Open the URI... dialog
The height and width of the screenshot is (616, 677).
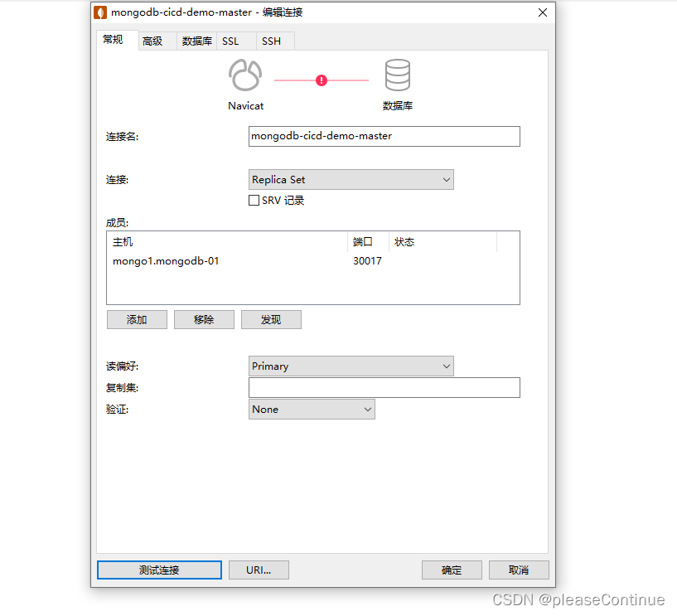click(x=259, y=570)
